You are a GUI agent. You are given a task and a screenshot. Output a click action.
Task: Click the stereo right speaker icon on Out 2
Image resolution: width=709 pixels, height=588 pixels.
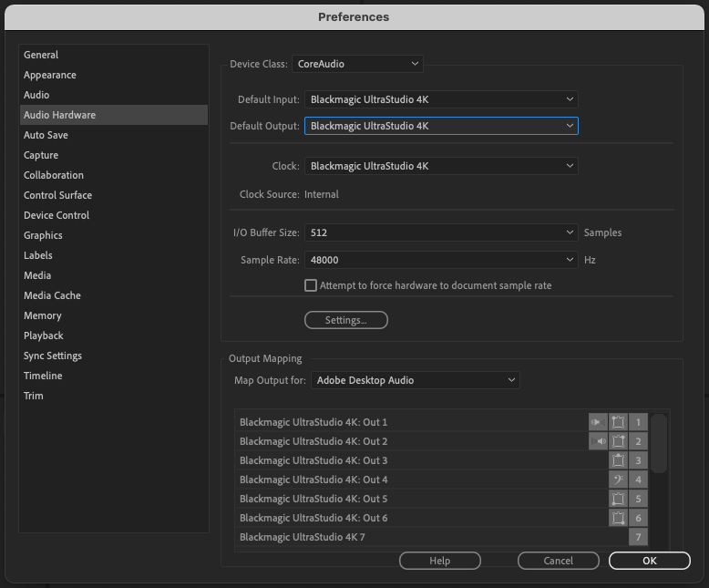pyautogui.click(x=598, y=441)
